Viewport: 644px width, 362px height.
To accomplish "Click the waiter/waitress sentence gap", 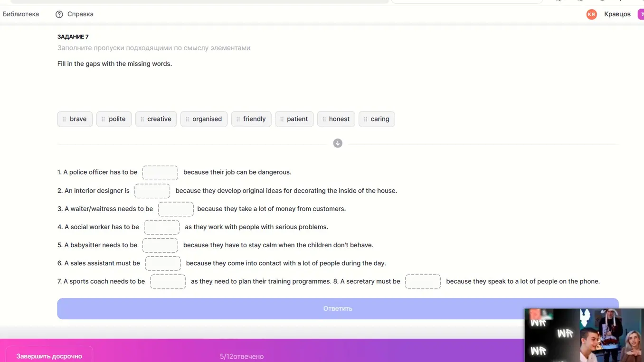I will click(x=176, y=209).
